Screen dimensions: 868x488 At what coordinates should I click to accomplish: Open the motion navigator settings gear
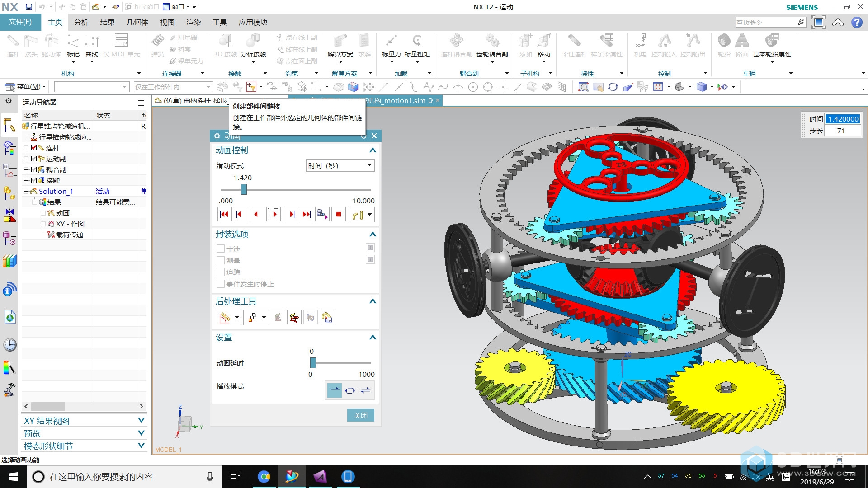(9, 101)
